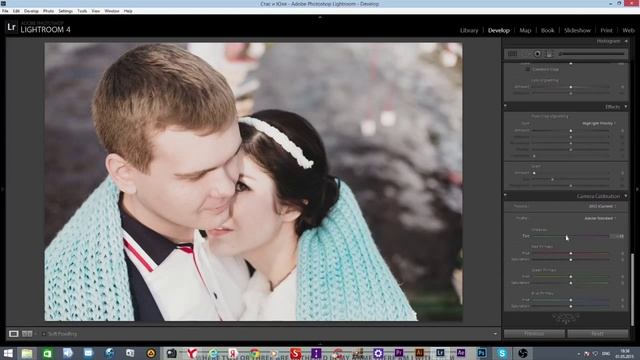
Task: Switch to the Map module
Action: (525, 30)
